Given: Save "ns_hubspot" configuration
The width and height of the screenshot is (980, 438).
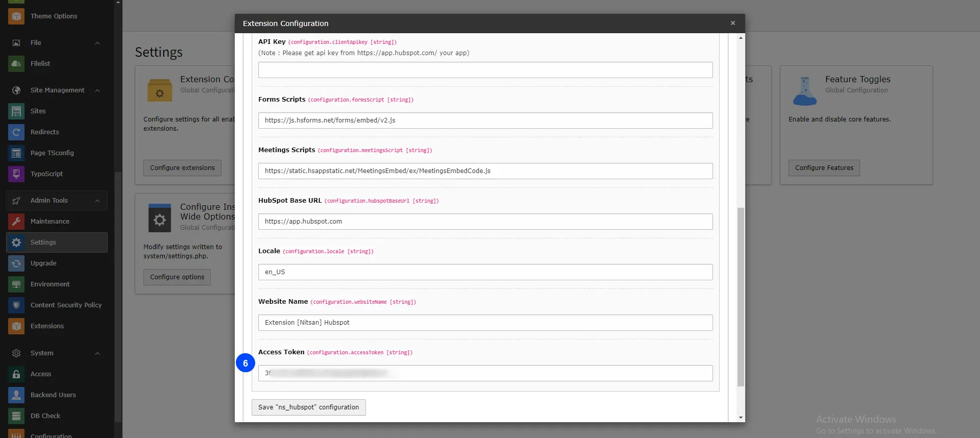Looking at the screenshot, I should 308,407.
